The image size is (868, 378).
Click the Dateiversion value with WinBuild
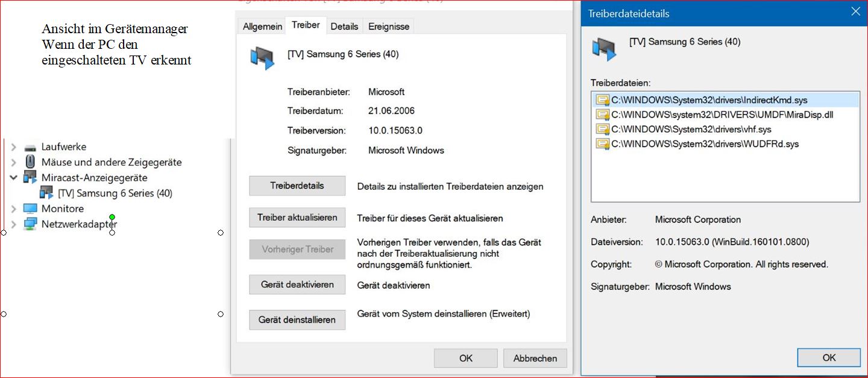click(732, 242)
